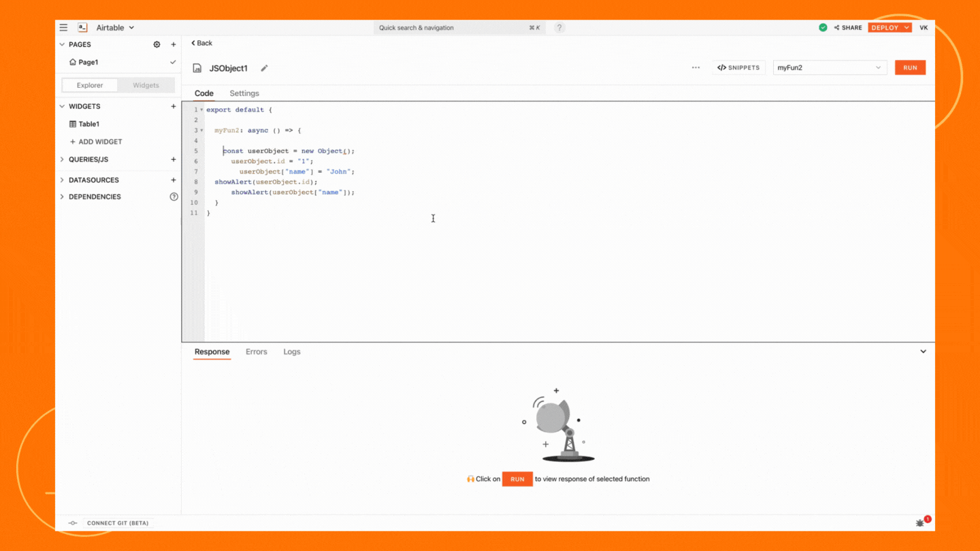Click the Snippets button

(738, 68)
